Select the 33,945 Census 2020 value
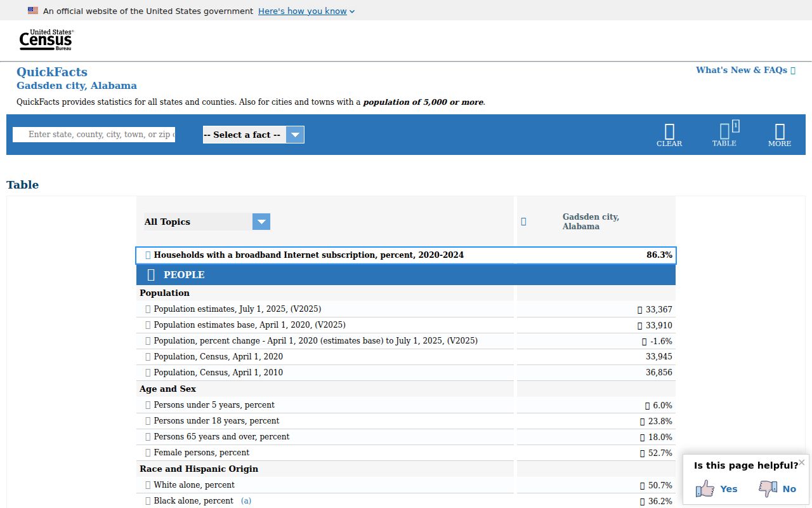 pos(659,357)
